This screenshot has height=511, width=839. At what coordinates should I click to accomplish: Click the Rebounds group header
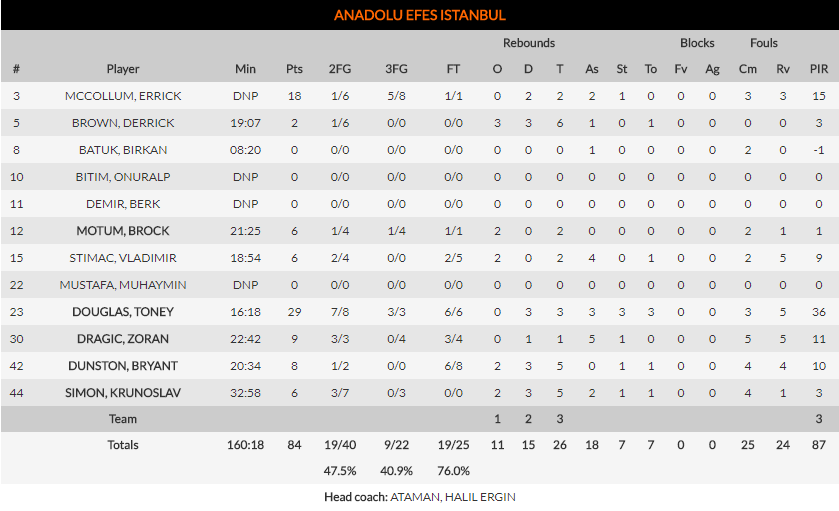coord(529,43)
